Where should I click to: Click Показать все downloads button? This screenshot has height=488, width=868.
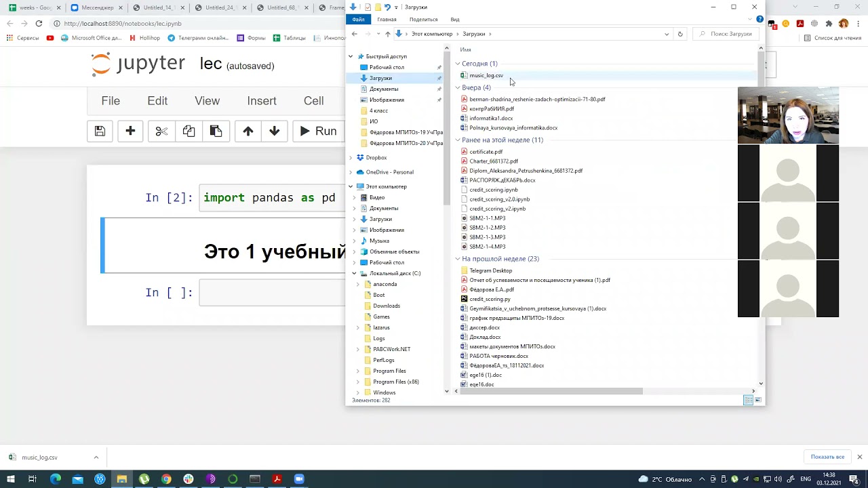click(827, 457)
